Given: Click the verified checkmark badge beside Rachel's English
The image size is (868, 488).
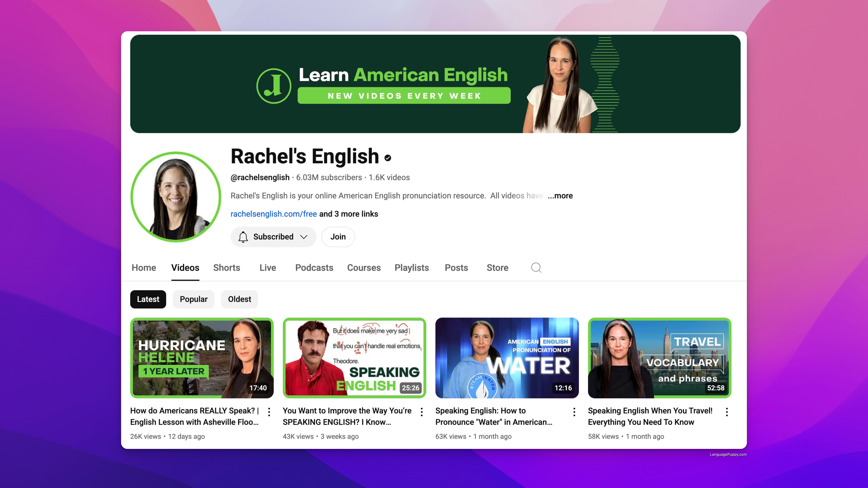Looking at the screenshot, I should pos(388,158).
